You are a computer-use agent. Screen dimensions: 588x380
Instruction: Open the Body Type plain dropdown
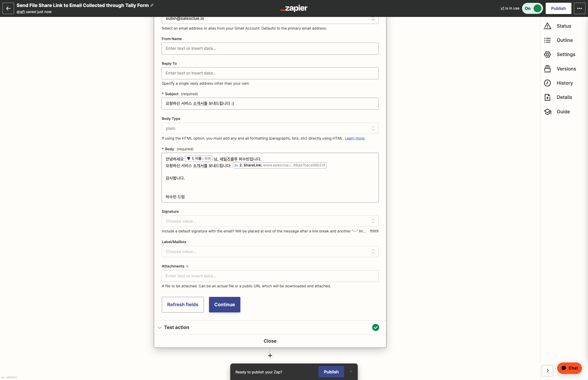(x=270, y=128)
